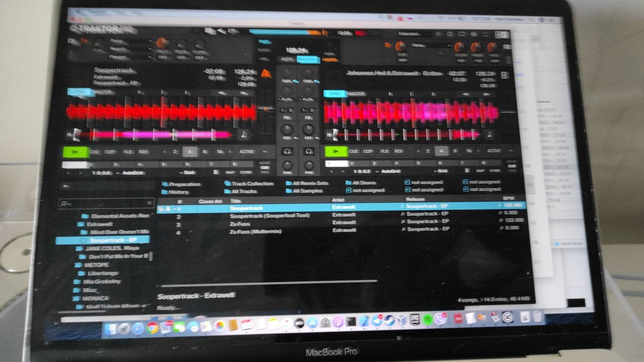Click the headphone cue icon for channel A
Screen dimensions: 644x362
coord(287,151)
